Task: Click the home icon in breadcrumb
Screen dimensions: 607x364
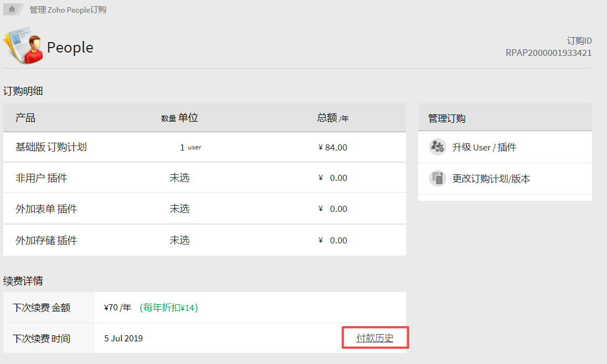Action: coord(12,9)
